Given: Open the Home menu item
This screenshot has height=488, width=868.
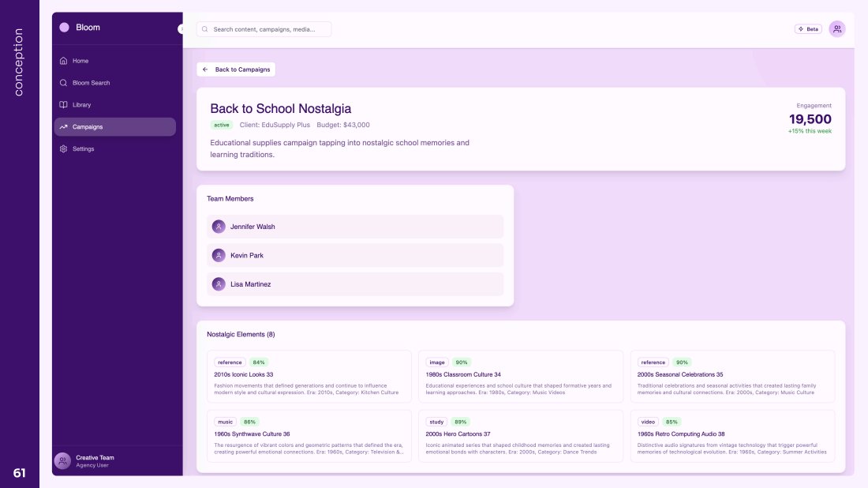Looking at the screenshot, I should [115, 61].
